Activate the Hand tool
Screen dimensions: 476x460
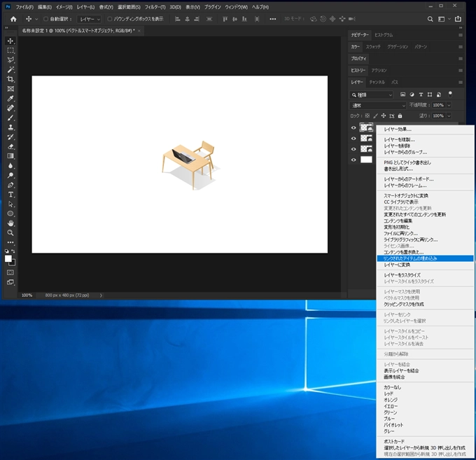(x=10, y=223)
